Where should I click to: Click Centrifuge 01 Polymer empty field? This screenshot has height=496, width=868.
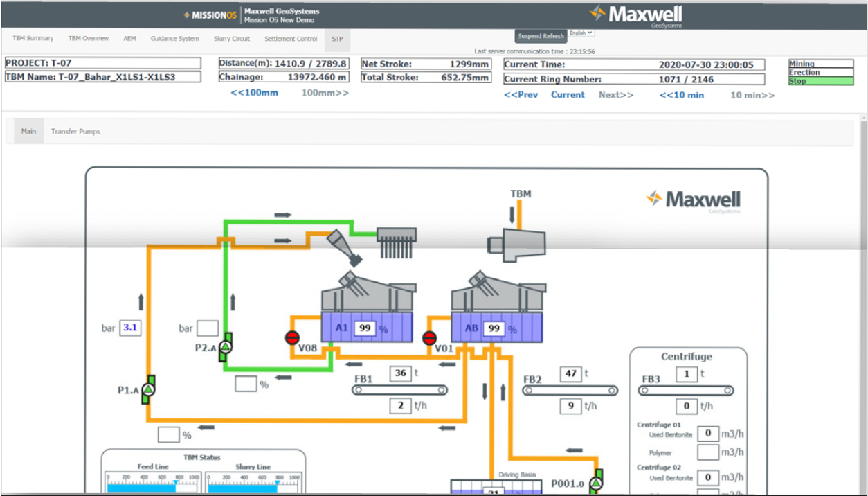pyautogui.click(x=707, y=452)
